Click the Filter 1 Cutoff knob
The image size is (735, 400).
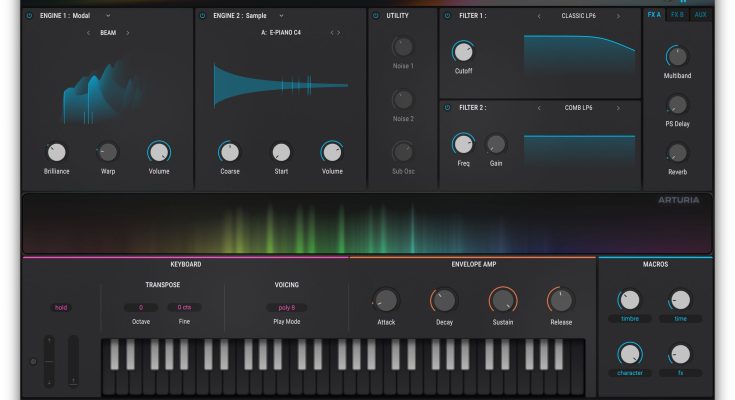pos(463,52)
